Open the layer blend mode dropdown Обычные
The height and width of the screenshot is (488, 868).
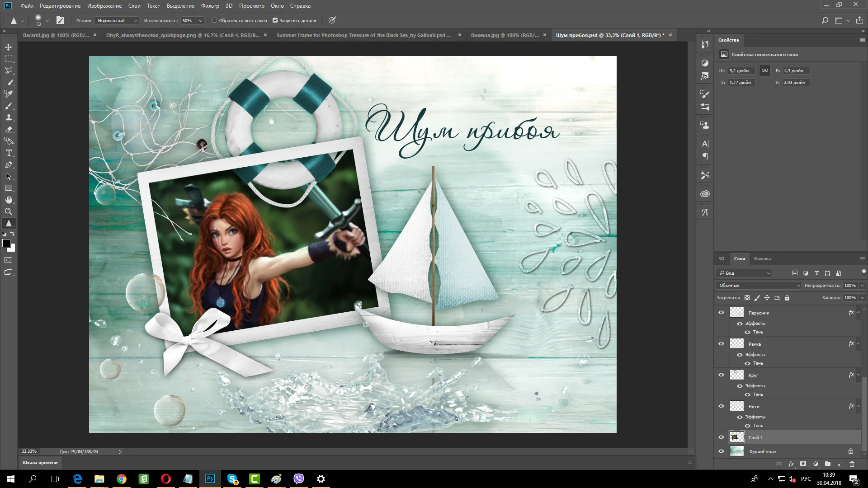[x=759, y=285]
